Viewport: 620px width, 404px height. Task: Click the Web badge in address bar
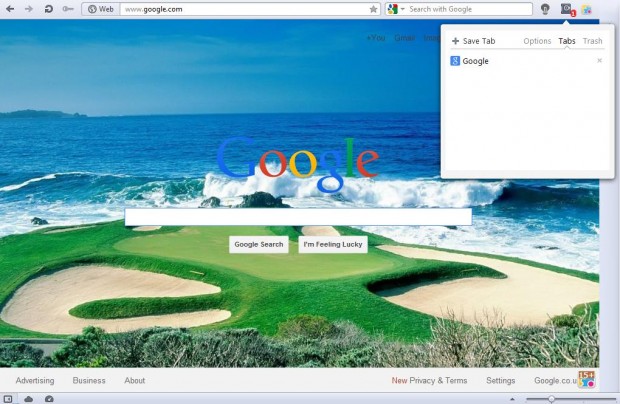101,9
